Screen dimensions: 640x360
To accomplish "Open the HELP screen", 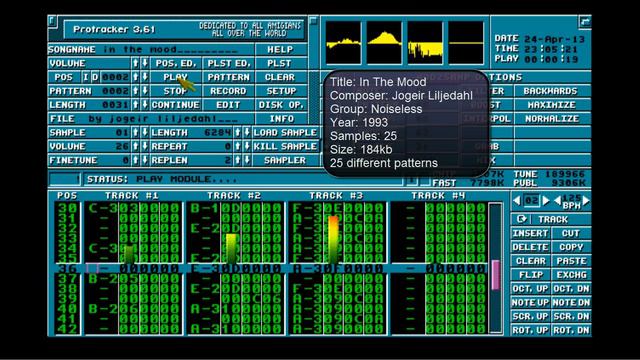I will coord(280,49).
